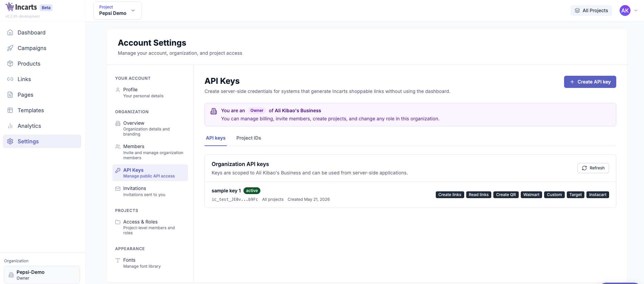Click the Overview building icon
The image size is (644, 284).
tap(118, 123)
